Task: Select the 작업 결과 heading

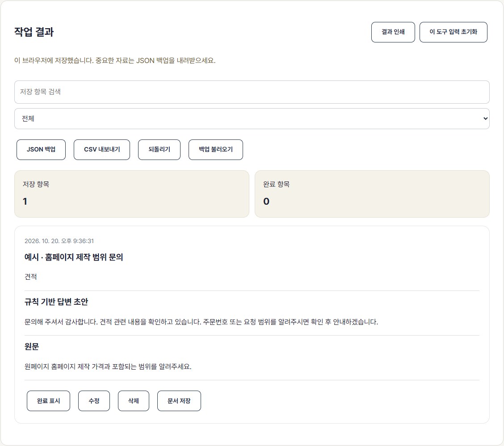Action: [x=34, y=32]
